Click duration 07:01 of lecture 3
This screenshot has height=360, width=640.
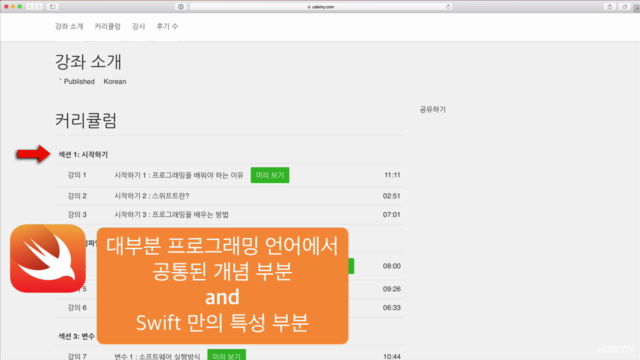391,215
